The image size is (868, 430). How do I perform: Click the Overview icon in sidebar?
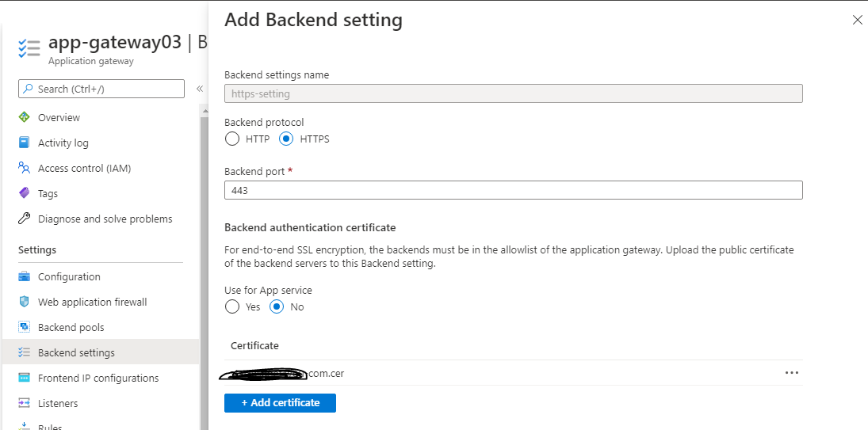24,117
